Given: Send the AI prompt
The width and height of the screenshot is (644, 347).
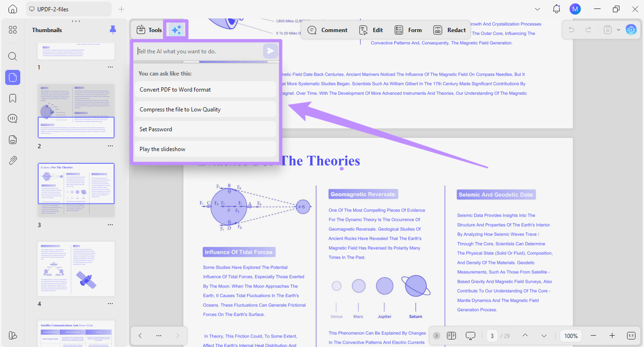Looking at the screenshot, I should pyautogui.click(x=271, y=51).
